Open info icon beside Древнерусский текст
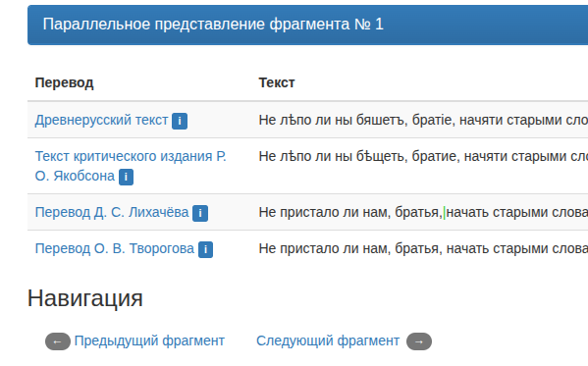Viewport: 588px width, 366px height. [180, 121]
